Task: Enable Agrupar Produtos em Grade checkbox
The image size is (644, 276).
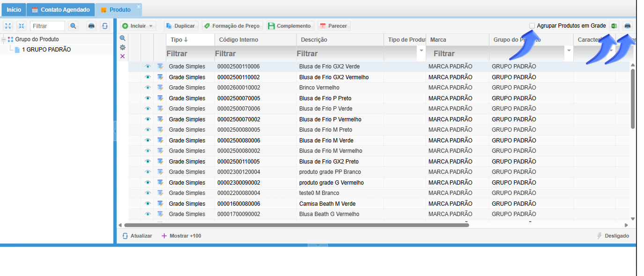Action: [532, 26]
